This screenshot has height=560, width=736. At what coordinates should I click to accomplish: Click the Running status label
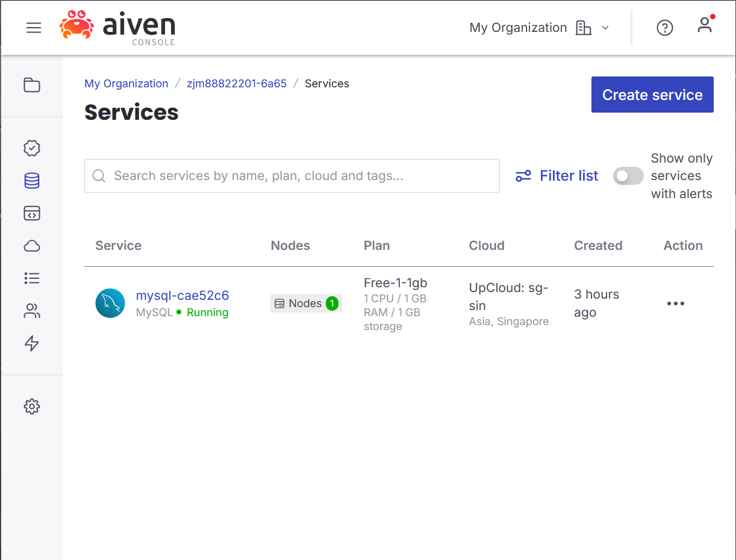(208, 313)
